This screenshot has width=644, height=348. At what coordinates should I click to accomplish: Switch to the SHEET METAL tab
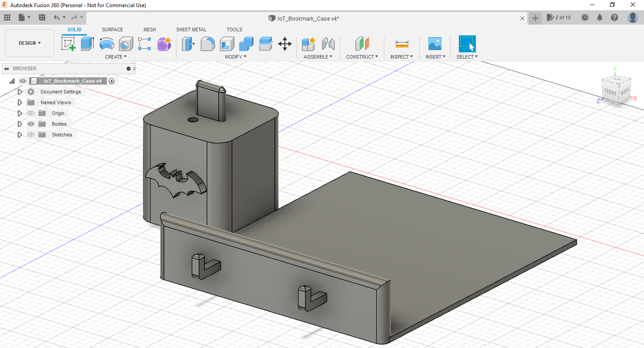pos(191,30)
